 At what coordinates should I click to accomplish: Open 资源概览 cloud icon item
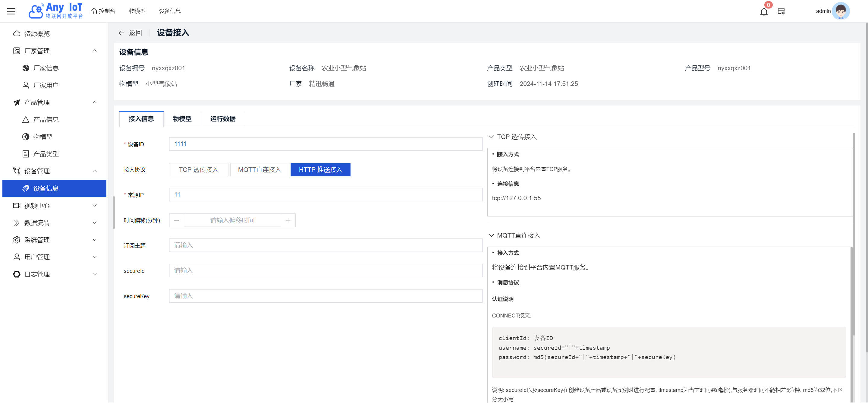tap(36, 34)
